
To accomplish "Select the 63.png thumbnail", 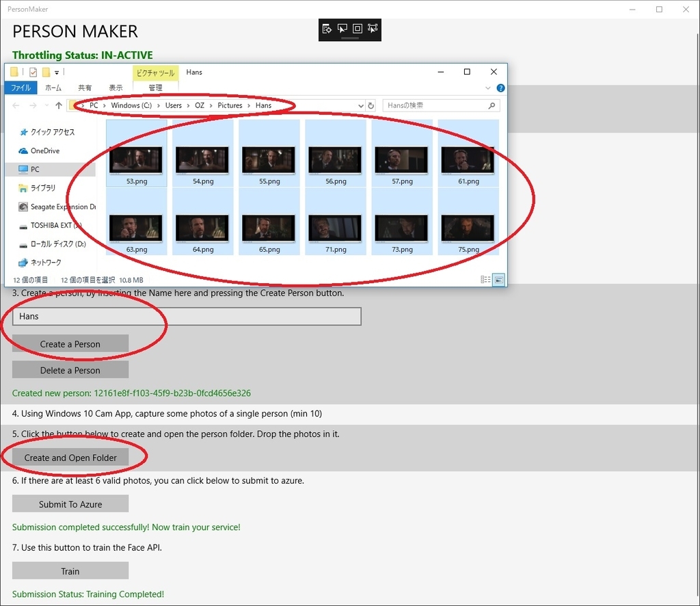I will (136, 222).
